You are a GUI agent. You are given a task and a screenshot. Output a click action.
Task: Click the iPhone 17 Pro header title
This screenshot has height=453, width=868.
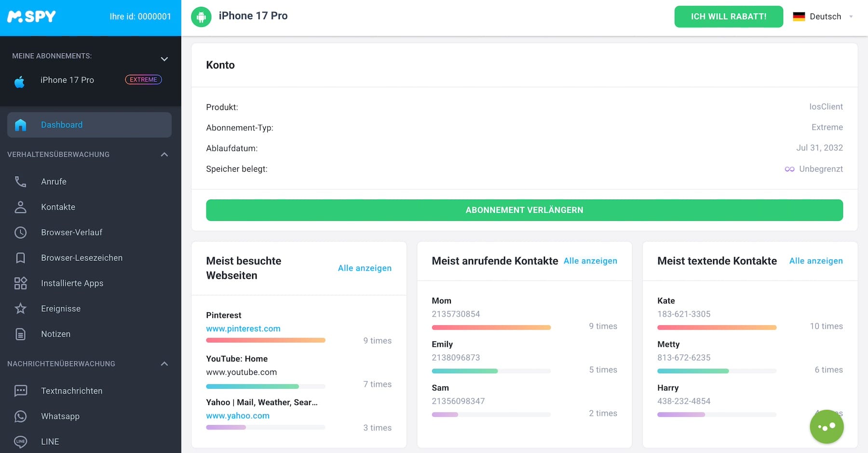[253, 16]
